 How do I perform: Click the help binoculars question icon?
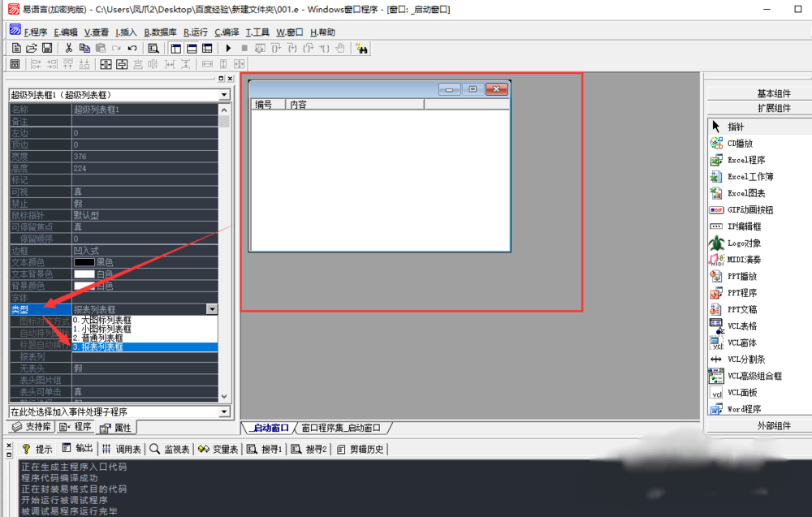click(362, 48)
